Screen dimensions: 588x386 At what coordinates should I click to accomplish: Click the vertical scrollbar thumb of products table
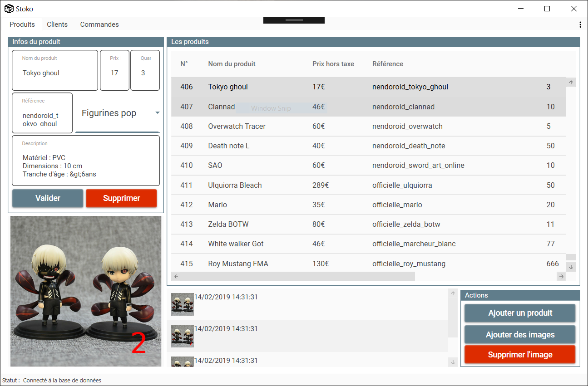point(571,257)
